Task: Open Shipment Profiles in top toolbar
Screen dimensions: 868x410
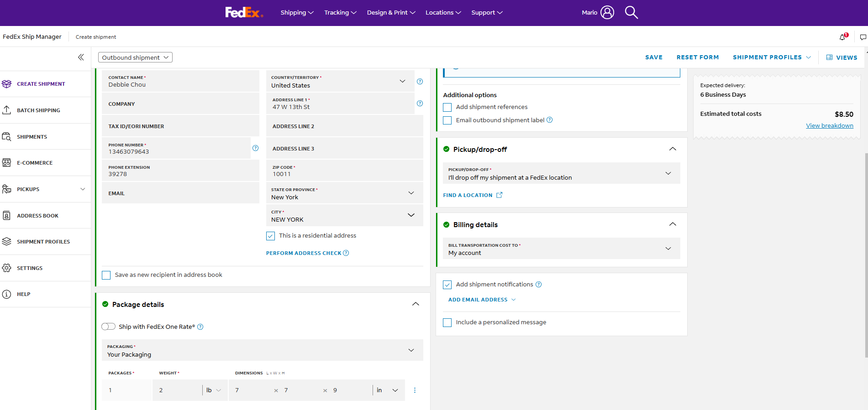Action: (x=772, y=57)
